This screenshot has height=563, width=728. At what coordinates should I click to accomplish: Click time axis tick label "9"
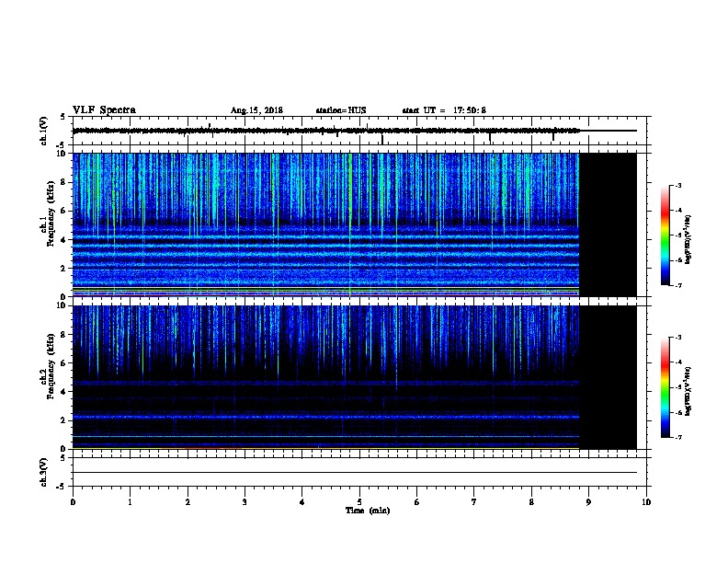pos(588,502)
